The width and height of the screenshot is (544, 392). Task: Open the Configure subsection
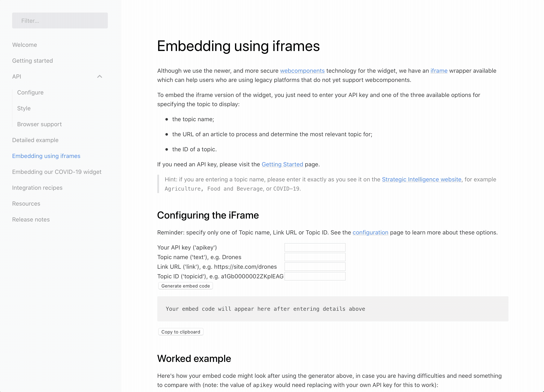coord(31,92)
